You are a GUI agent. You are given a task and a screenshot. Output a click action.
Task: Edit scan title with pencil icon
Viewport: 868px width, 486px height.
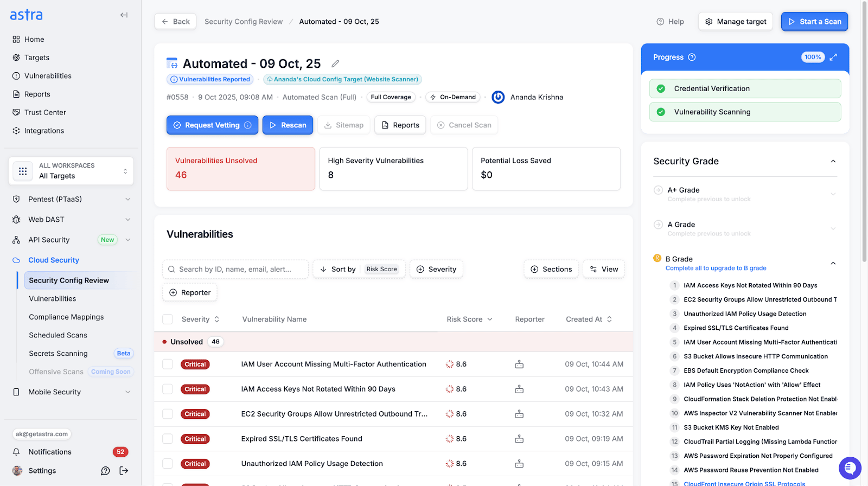(x=335, y=64)
